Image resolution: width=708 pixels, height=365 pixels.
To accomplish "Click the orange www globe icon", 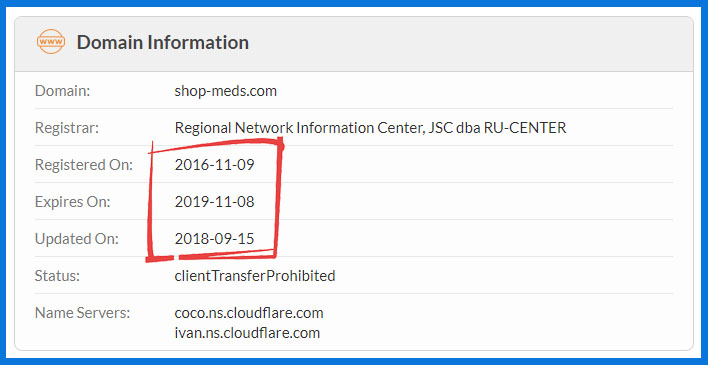I will pos(51,42).
